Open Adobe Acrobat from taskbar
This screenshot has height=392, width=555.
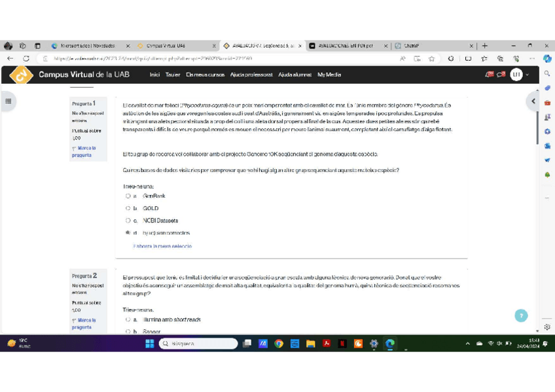[327, 344]
